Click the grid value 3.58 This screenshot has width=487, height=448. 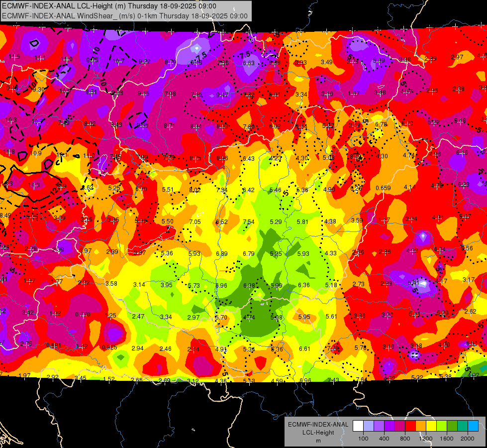point(111,284)
